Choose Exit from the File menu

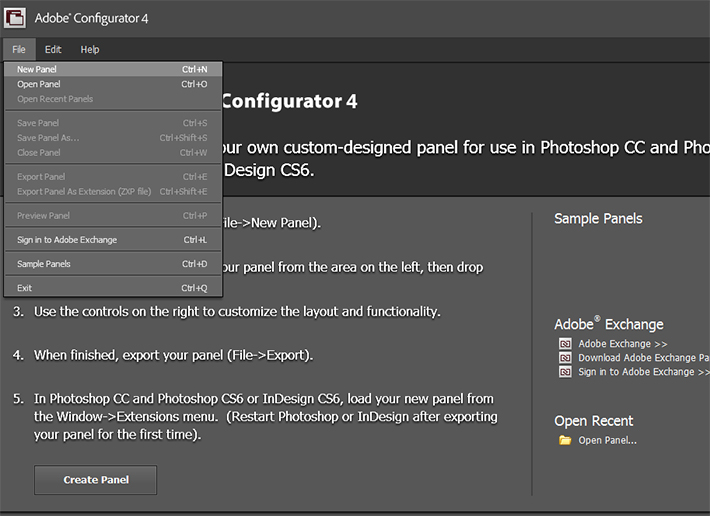click(x=113, y=288)
